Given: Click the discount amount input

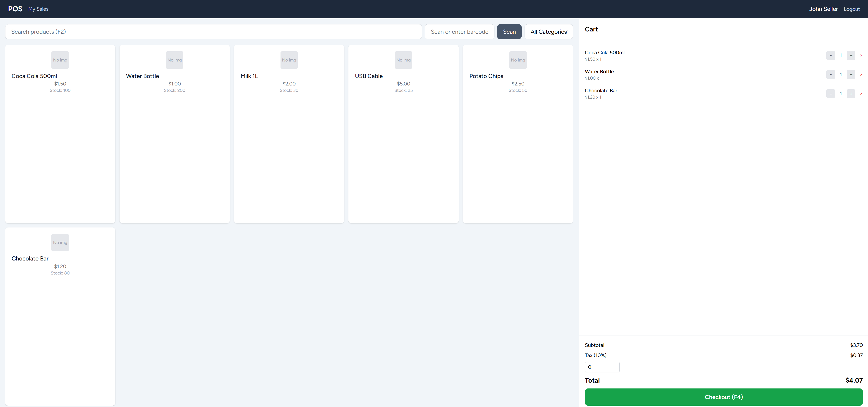Looking at the screenshot, I should (602, 367).
